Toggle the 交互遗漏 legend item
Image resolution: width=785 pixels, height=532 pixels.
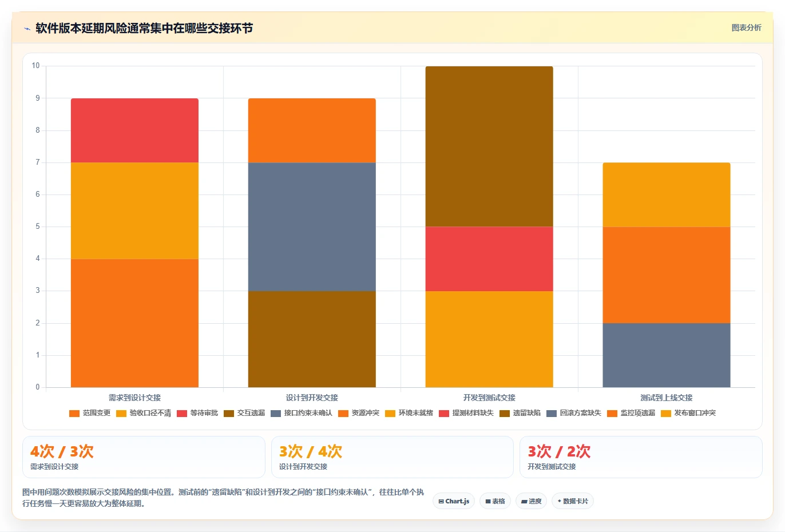point(244,413)
